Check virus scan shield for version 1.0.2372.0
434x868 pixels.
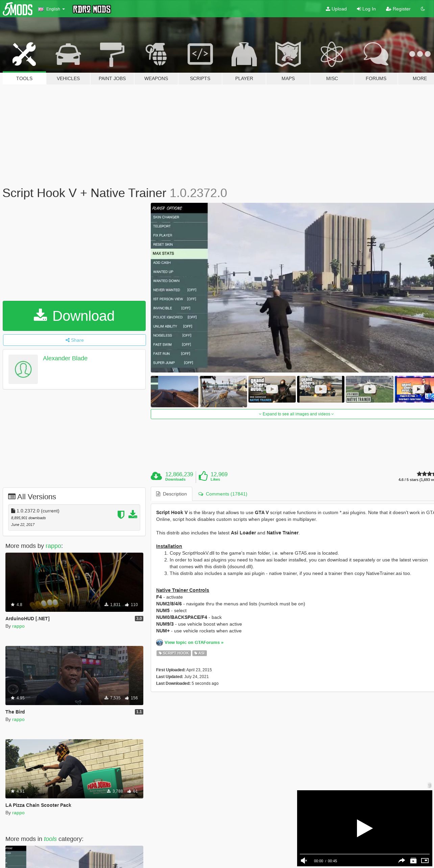(x=121, y=514)
